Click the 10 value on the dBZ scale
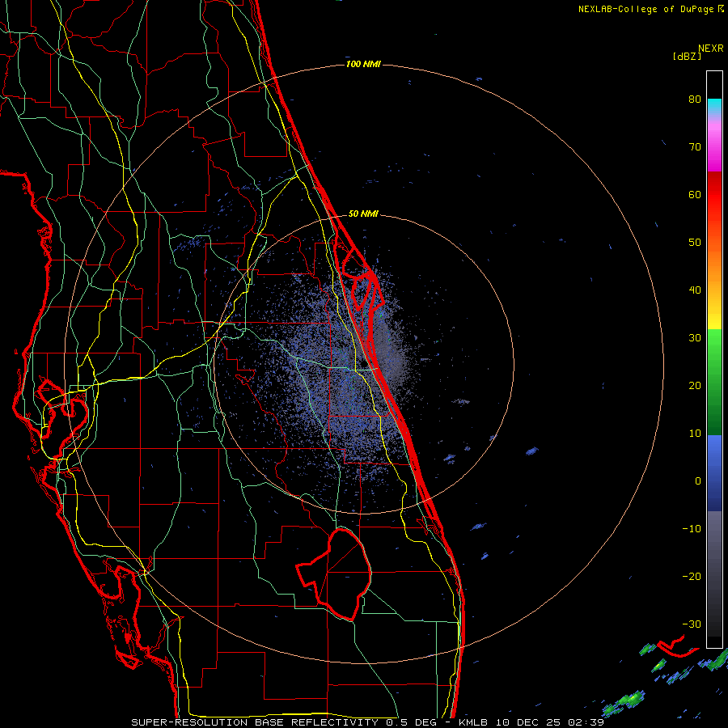 (695, 434)
